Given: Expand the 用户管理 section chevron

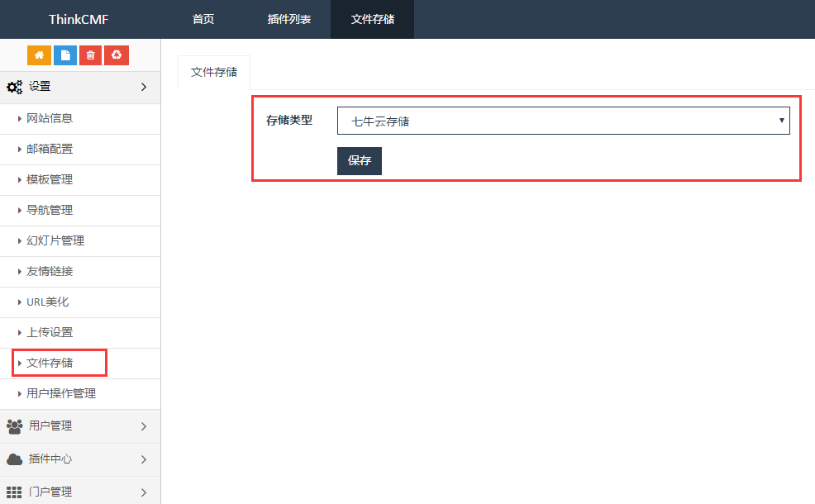Looking at the screenshot, I should coord(144,426).
